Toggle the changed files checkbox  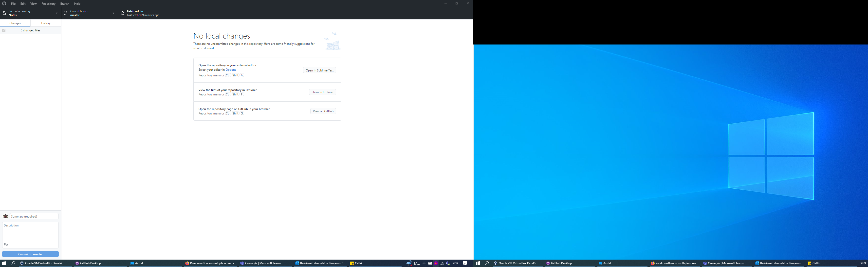point(4,30)
